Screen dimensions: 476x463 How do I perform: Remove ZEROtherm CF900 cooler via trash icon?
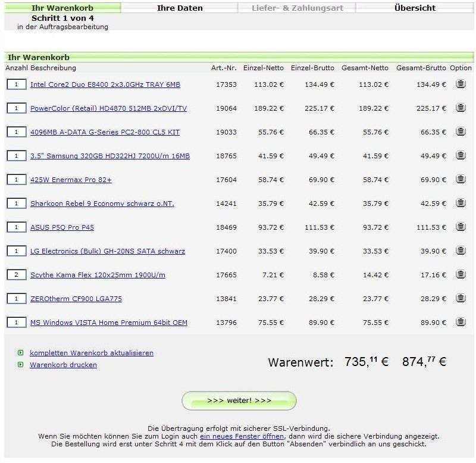(x=461, y=298)
